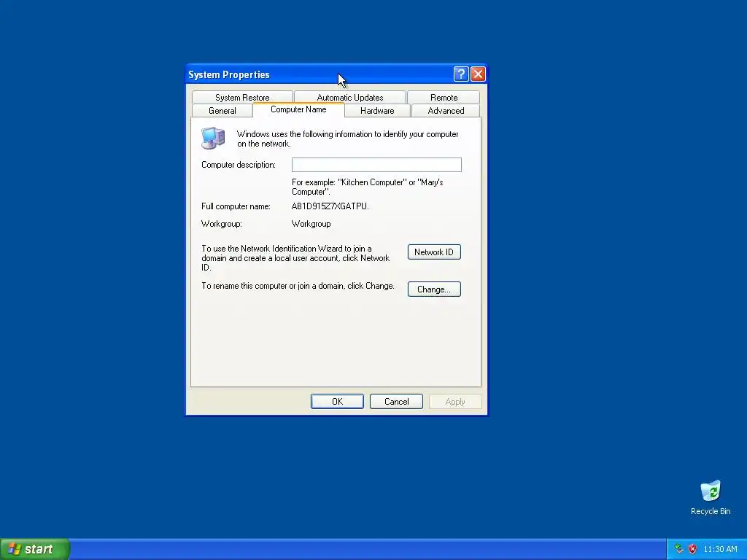747x560 pixels.
Task: Close the System Properties dialog
Action: 478,74
